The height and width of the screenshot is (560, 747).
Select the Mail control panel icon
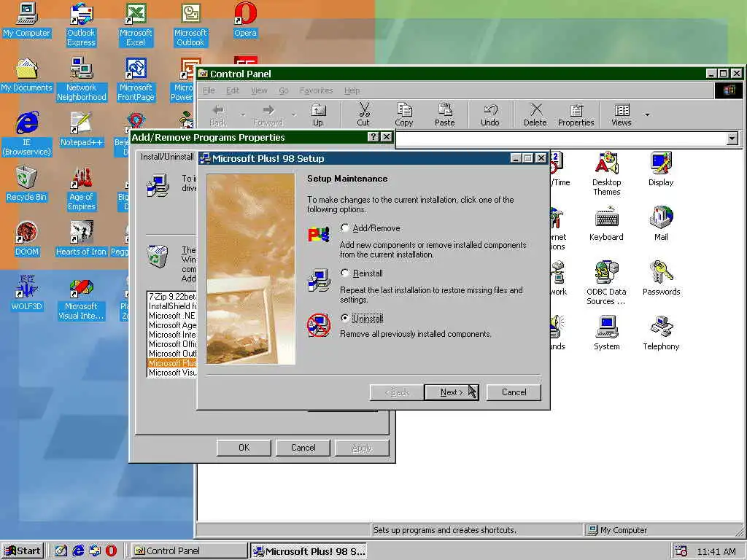pos(661,224)
